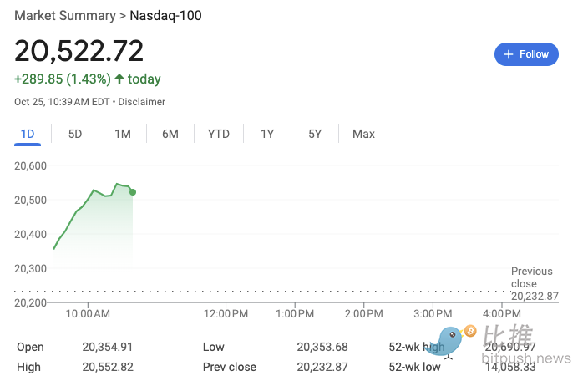Screen dimensions: 588x381
Task: Click the bitpush.news watermark text
Action: point(526,359)
